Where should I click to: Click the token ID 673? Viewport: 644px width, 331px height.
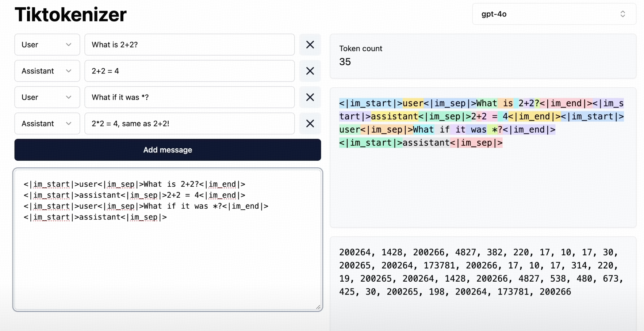coord(611,279)
